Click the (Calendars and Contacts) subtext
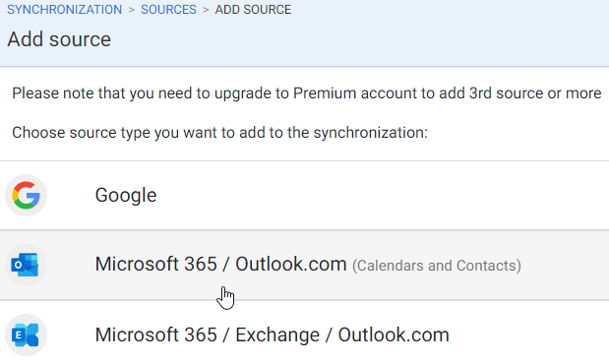The image size is (609, 364). coord(437,266)
